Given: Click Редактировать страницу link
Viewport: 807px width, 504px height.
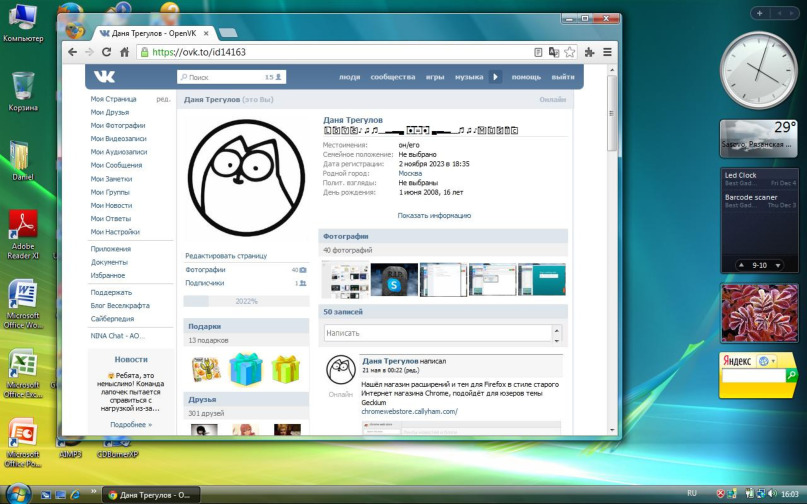Looking at the screenshot, I should tap(225, 256).
